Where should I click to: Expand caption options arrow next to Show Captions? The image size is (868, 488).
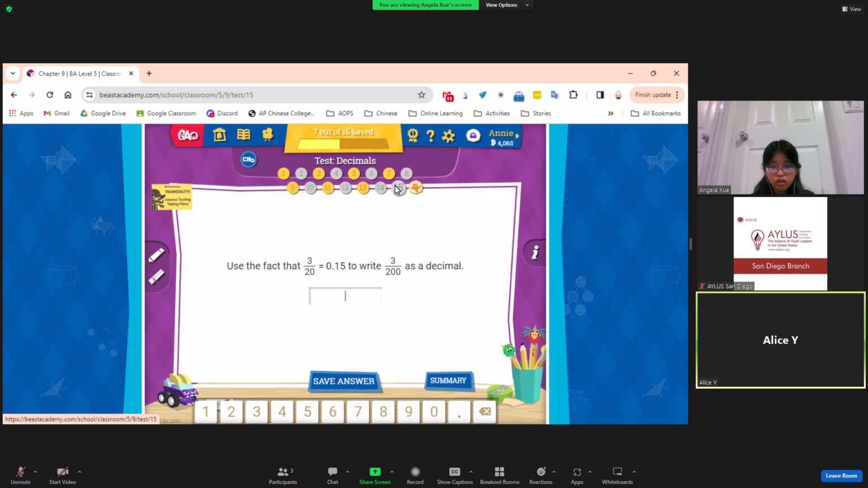point(471,472)
